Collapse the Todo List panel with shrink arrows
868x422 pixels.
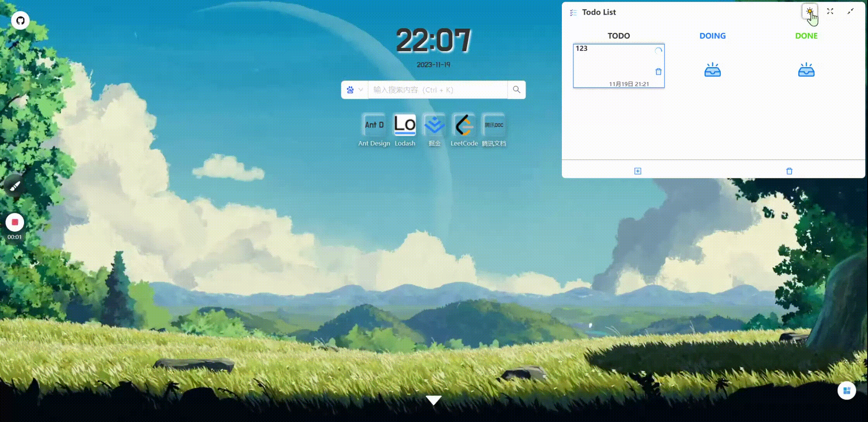tap(850, 12)
